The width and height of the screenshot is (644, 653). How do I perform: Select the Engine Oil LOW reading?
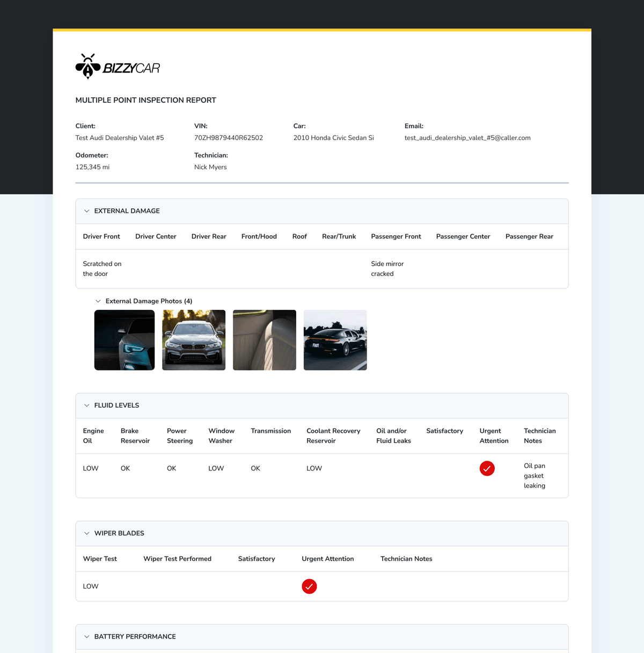90,468
